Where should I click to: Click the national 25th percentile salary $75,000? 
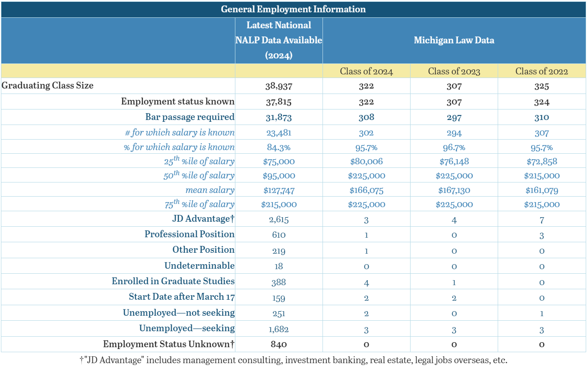pyautogui.click(x=279, y=162)
